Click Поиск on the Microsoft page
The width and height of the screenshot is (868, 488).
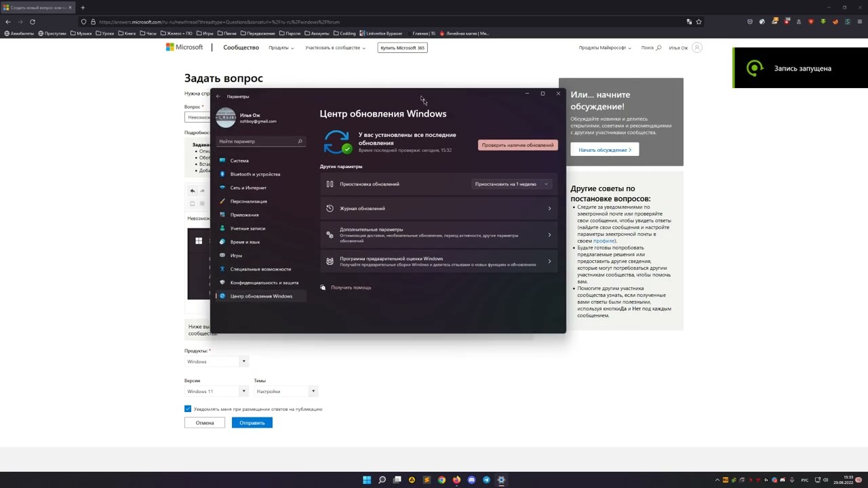tap(651, 47)
